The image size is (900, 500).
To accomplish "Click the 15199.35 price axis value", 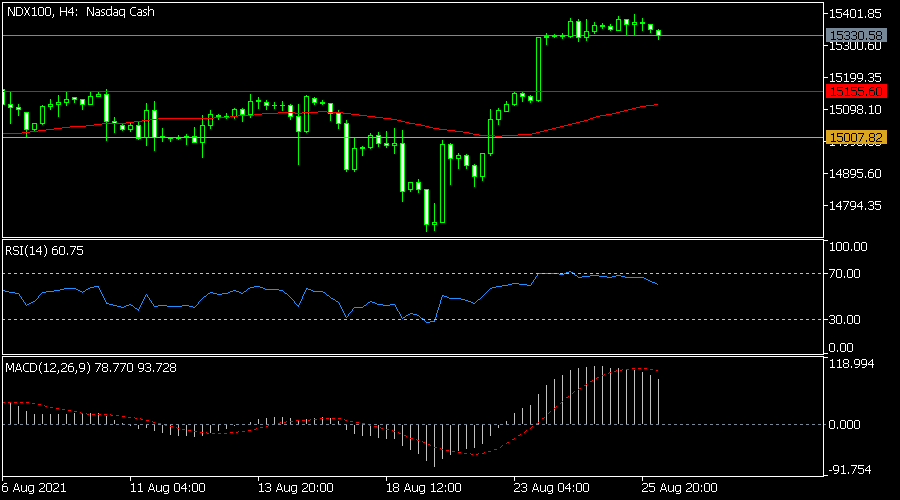I will [855, 77].
